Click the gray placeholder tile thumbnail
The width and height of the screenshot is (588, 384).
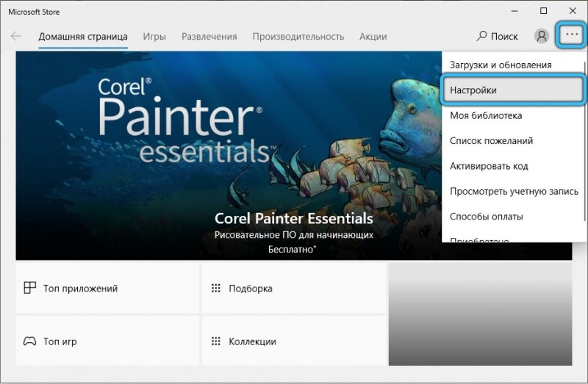pyautogui.click(x=481, y=314)
